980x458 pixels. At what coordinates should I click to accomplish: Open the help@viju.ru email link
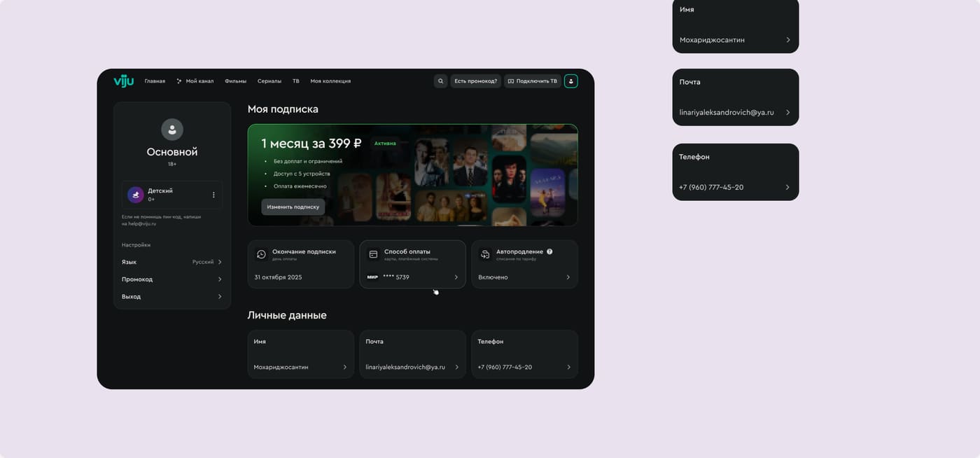pos(142,223)
